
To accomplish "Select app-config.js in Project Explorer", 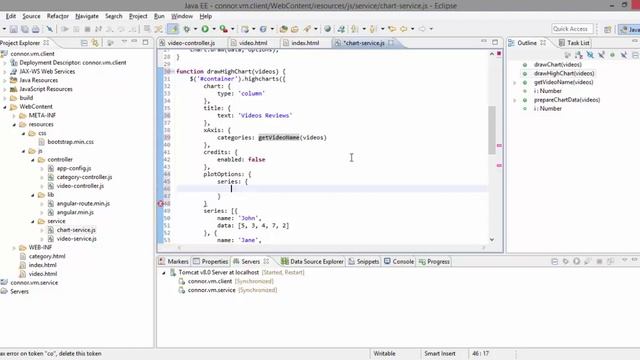I will click(73, 169).
